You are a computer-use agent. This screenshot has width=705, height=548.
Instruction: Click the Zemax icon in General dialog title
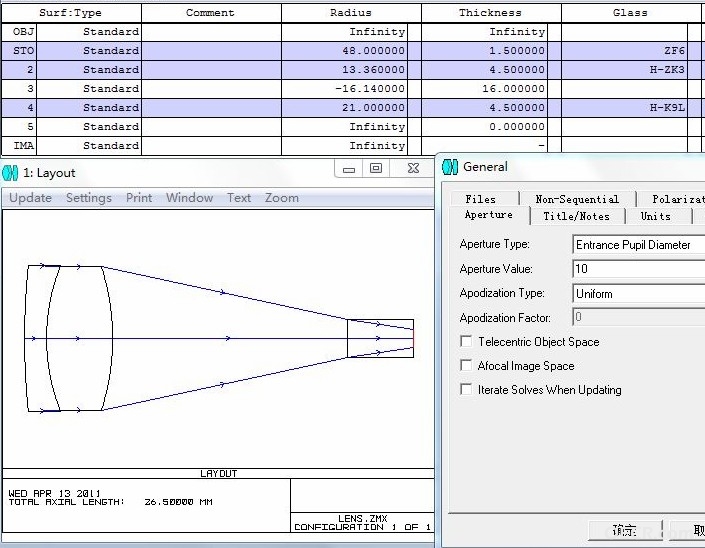(450, 167)
